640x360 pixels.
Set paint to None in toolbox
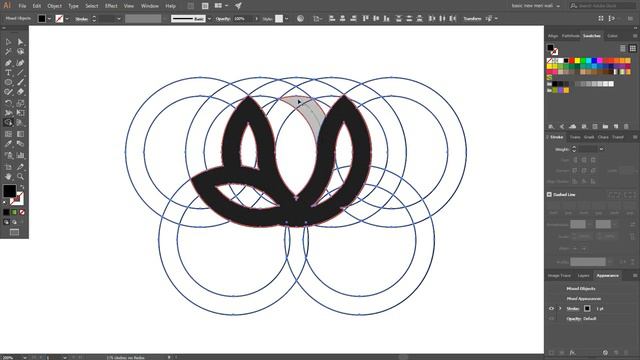click(22, 212)
